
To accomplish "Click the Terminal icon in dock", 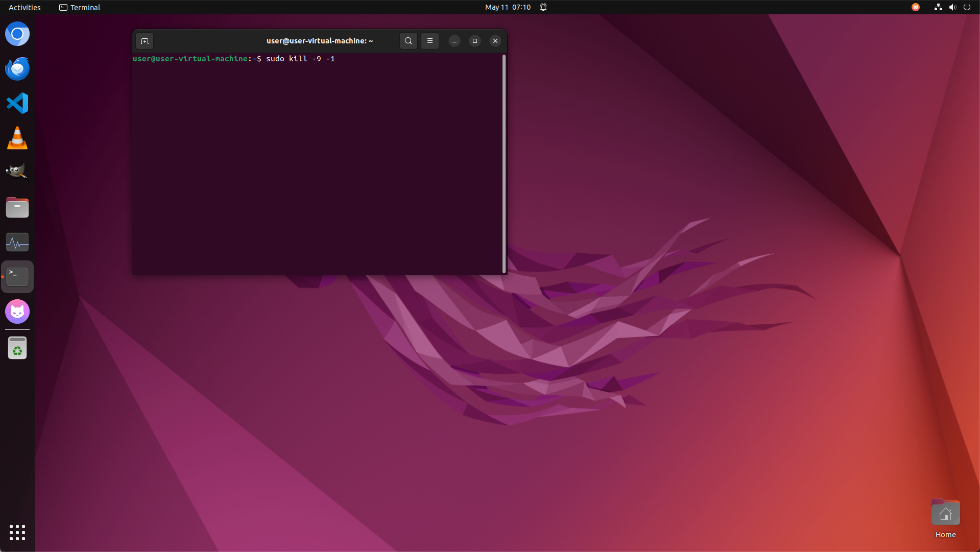I will pos(17,276).
